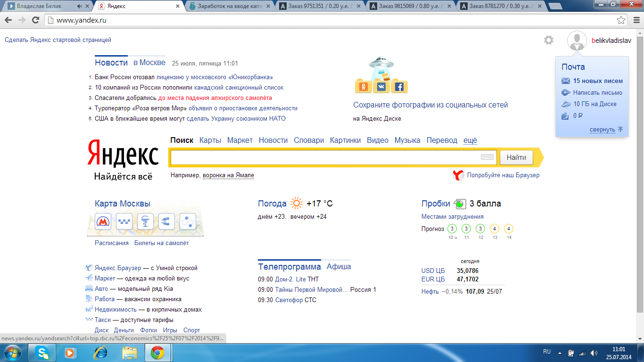Click the envelope icon beside 15 новых писем
Viewport: 644px width, 362px height.
(566, 81)
